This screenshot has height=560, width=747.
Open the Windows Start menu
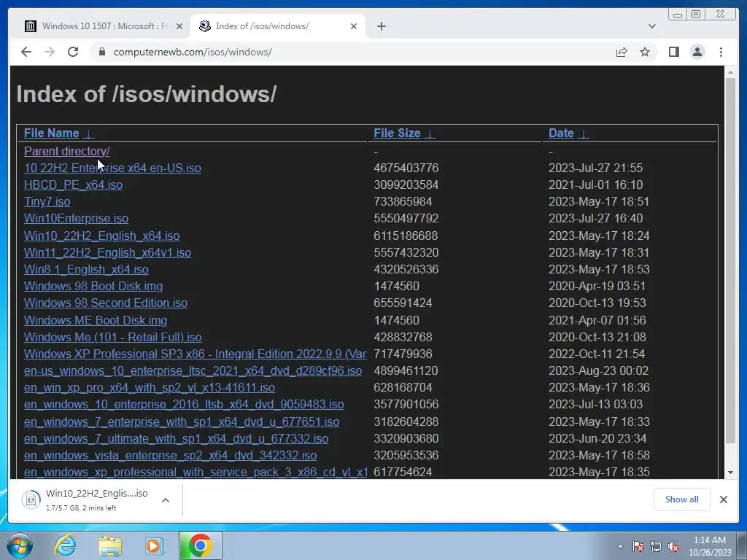pyautogui.click(x=19, y=545)
